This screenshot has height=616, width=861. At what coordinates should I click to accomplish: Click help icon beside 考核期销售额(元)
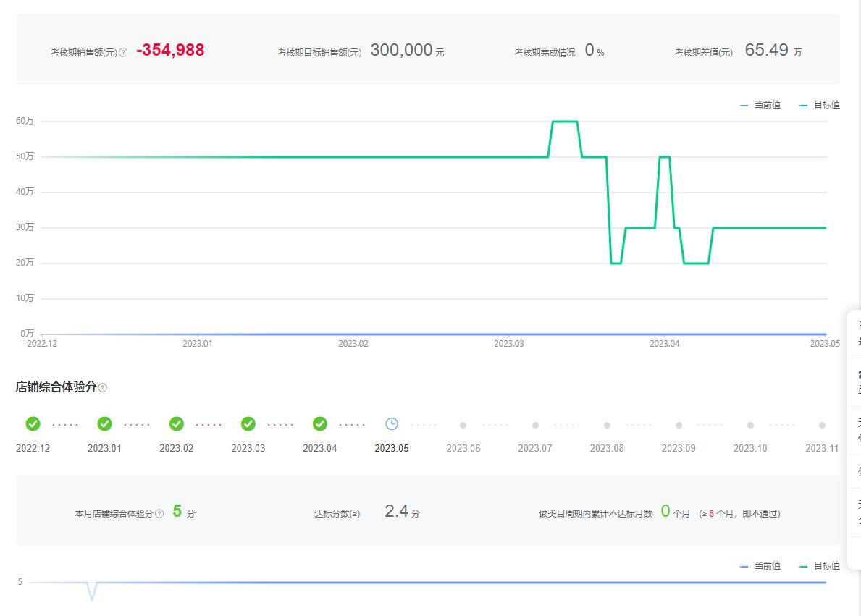(123, 53)
